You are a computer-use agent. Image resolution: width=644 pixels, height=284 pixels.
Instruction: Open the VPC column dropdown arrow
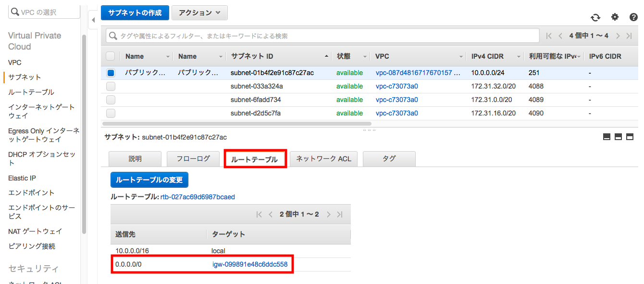pyautogui.click(x=461, y=56)
